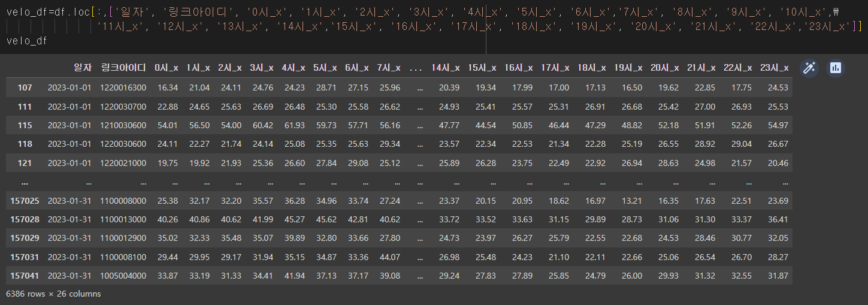Click the 13.21 value cell
Viewport: 868px width, 305px height.
coord(631,201)
